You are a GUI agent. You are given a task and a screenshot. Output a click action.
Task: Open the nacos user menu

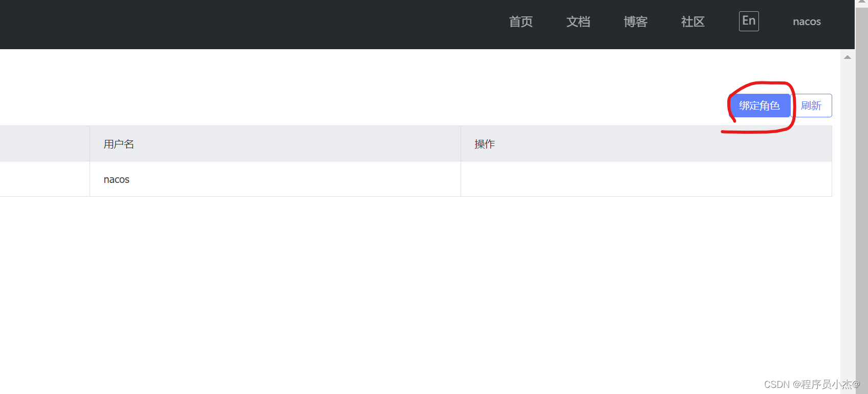coord(807,22)
